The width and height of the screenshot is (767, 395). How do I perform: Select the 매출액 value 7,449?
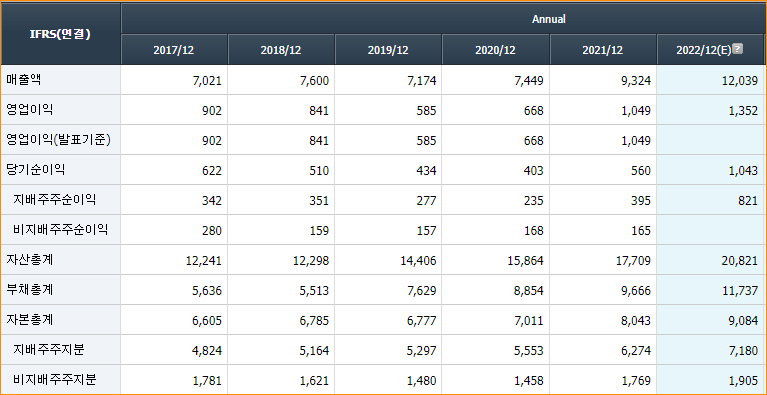tap(529, 81)
